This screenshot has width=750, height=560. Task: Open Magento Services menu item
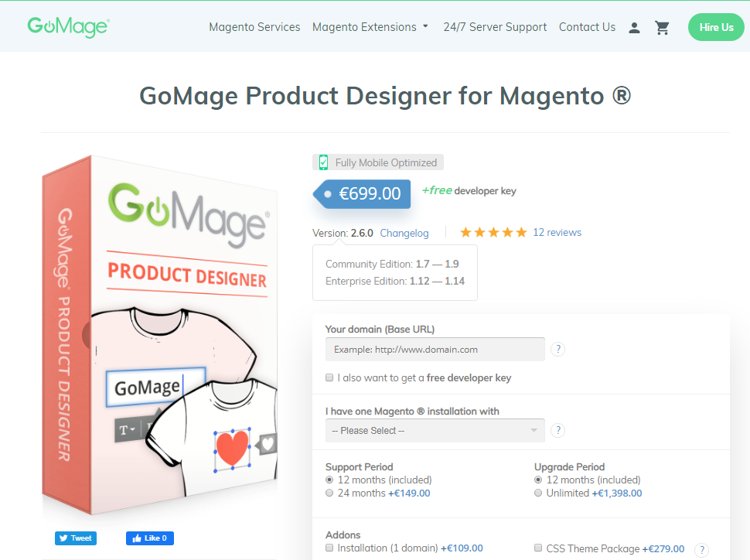coord(254,27)
